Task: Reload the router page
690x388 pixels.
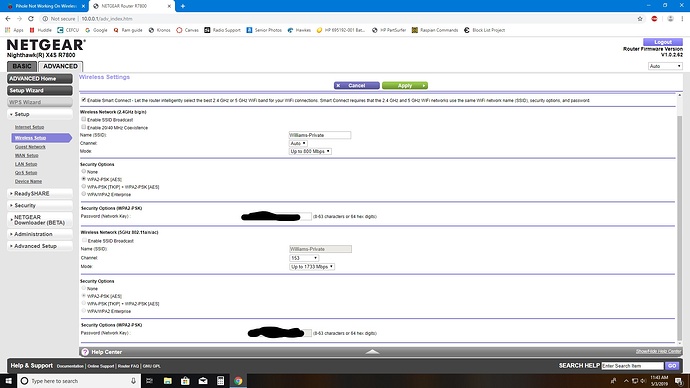Action: 31,18
